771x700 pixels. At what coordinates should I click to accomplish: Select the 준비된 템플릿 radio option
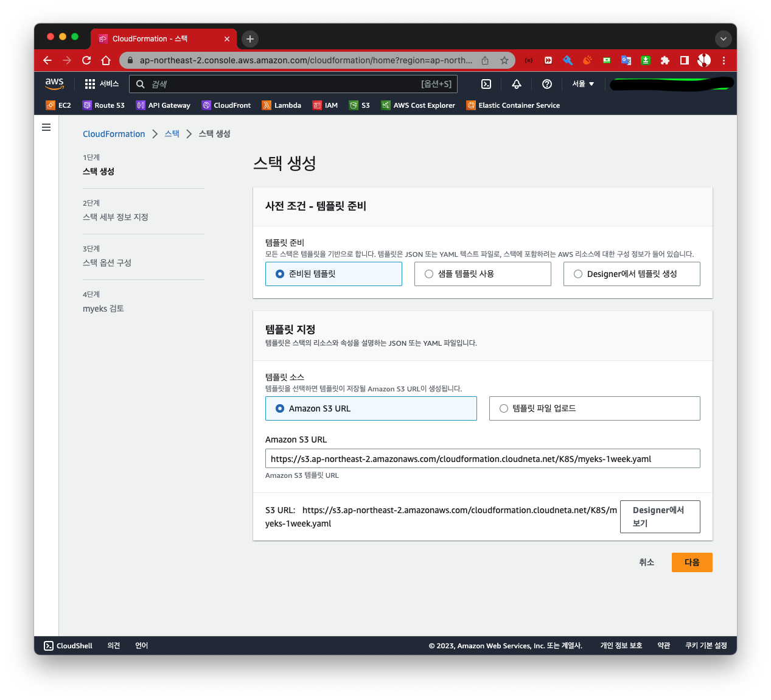click(x=333, y=274)
